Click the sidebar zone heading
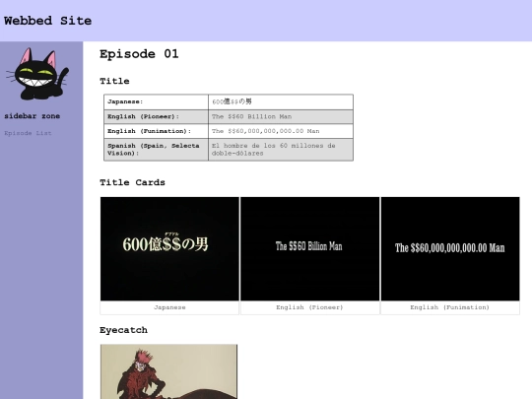Screen dimensions: 532x399 [x=32, y=116]
